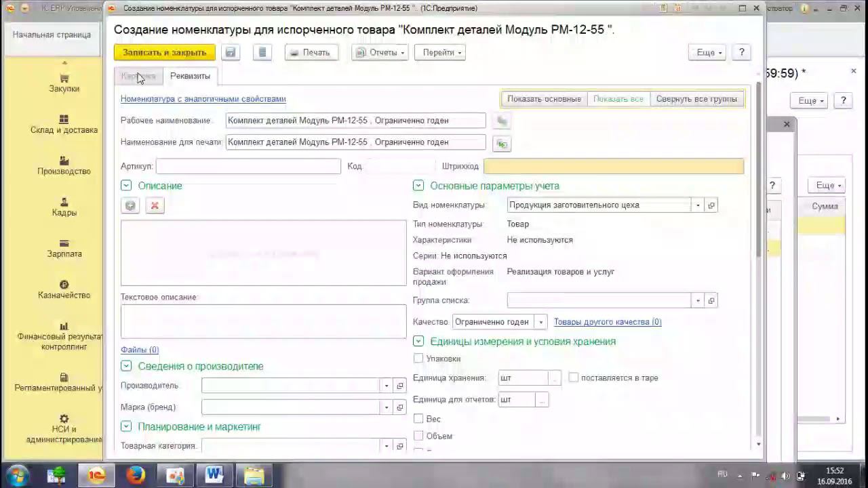Open Марка (бренд) item form icon
The width and height of the screenshot is (868, 488).
pyautogui.click(x=400, y=407)
